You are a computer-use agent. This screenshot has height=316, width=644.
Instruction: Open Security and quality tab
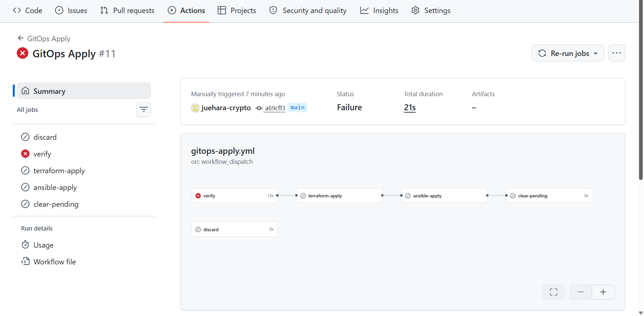point(308,10)
